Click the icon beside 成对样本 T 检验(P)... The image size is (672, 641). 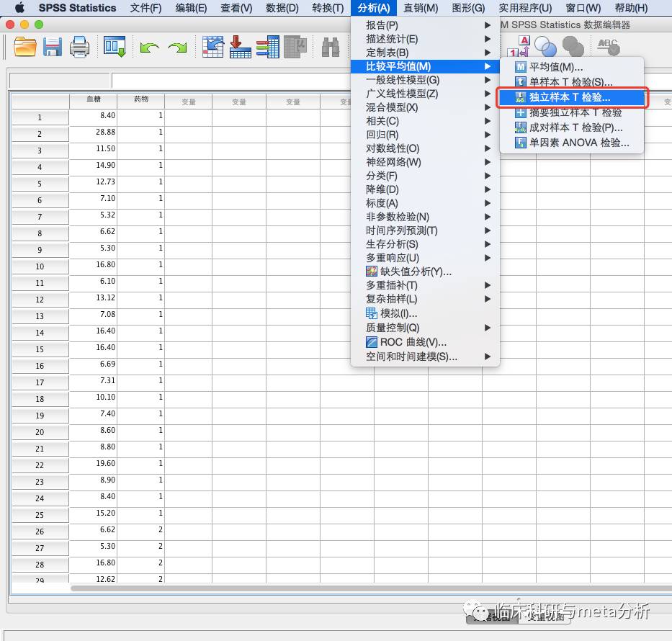pos(520,127)
